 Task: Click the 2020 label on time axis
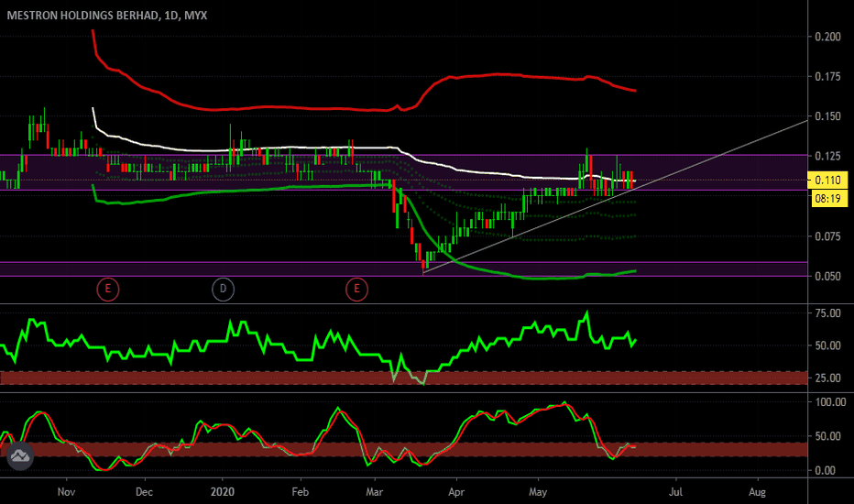pos(223,492)
